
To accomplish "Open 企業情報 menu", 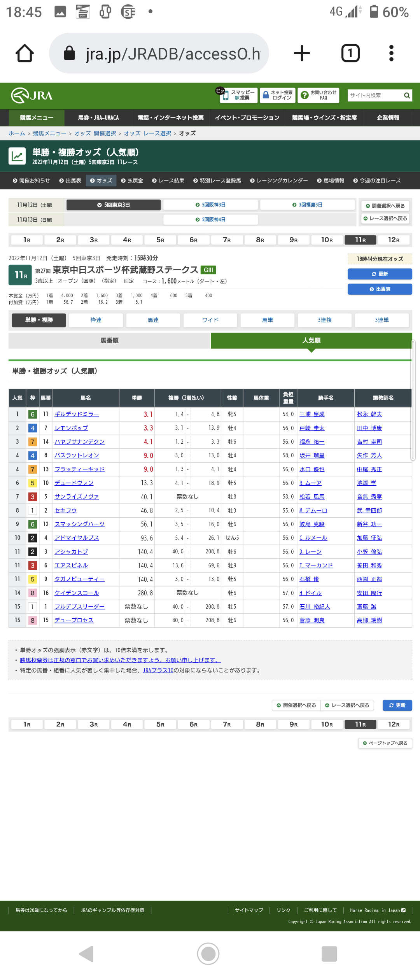I will coord(388,118).
